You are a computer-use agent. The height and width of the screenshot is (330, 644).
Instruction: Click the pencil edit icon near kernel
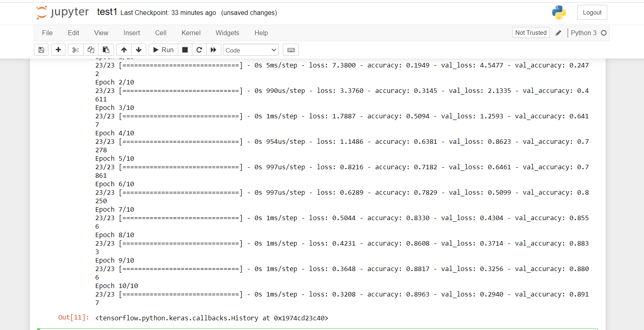(x=558, y=33)
